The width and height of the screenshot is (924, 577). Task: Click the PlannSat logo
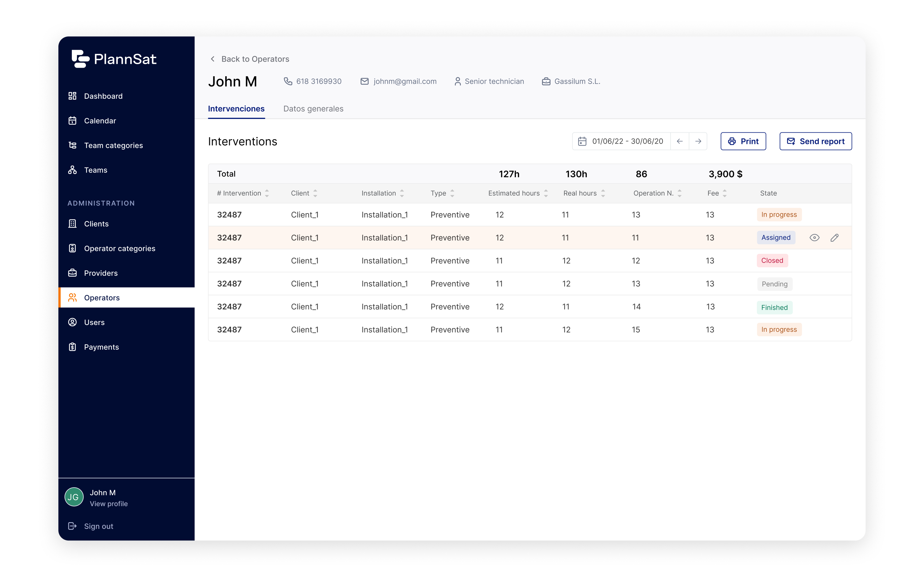coord(114,59)
